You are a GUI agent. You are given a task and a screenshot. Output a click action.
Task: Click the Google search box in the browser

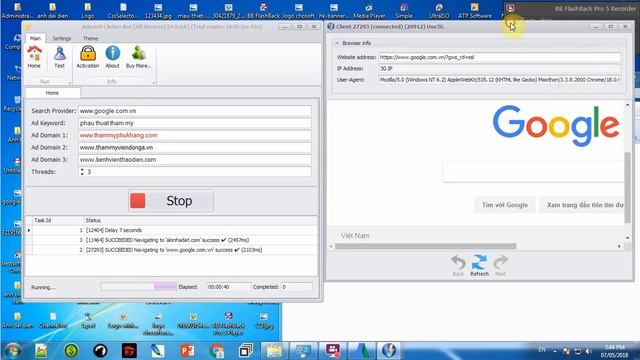point(533,171)
